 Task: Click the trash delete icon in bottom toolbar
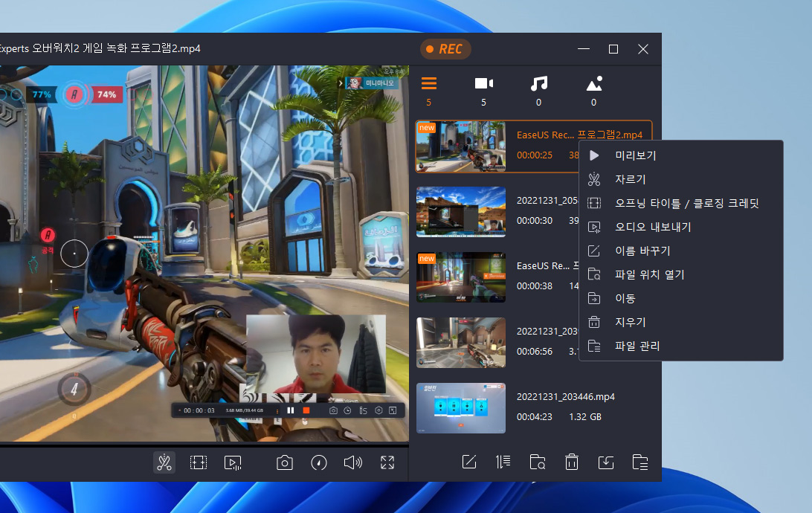572,462
